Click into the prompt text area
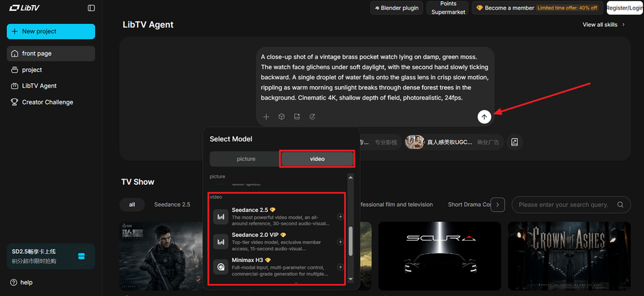Viewport: 644px width, 296px height. pyautogui.click(x=375, y=77)
